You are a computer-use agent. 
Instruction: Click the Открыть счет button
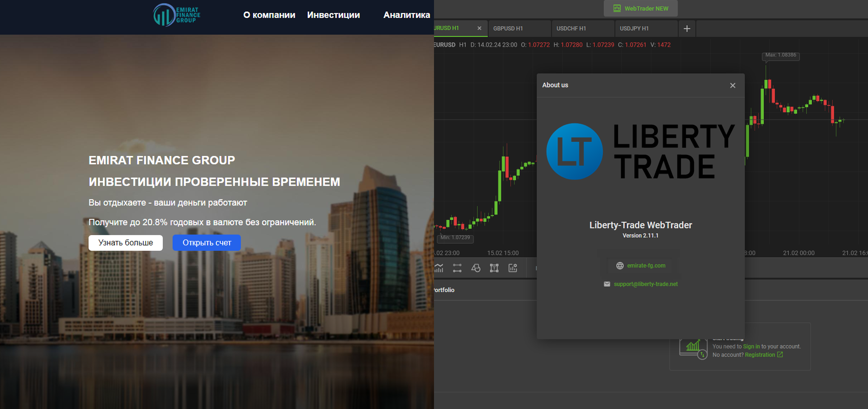(206, 243)
